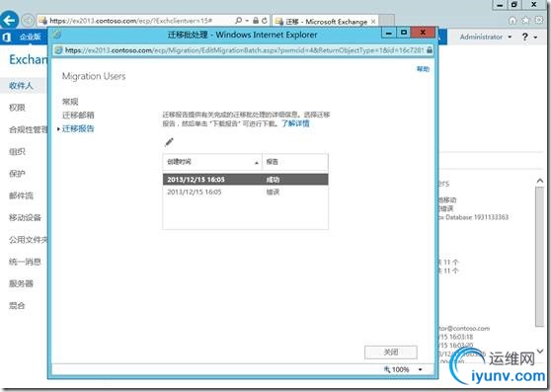The height and width of the screenshot is (392, 551).
Task: Open 邮件流 in Exchange sidebar
Action: point(21,196)
